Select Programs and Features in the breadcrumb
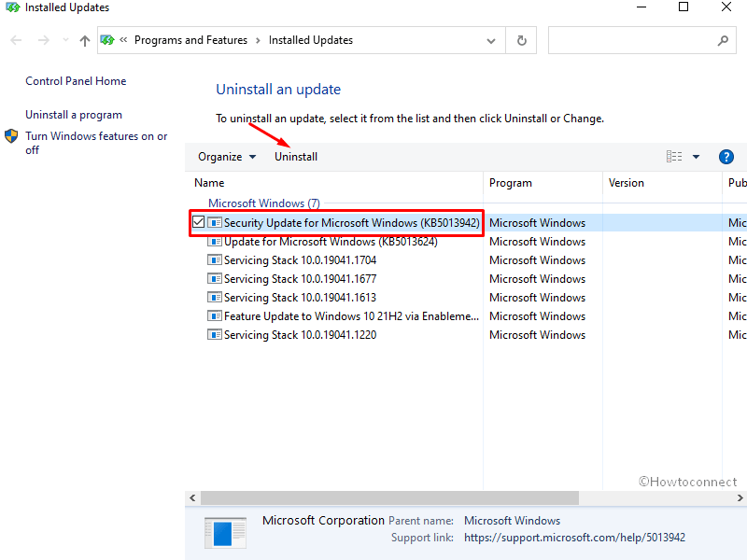747x560 pixels. point(191,40)
